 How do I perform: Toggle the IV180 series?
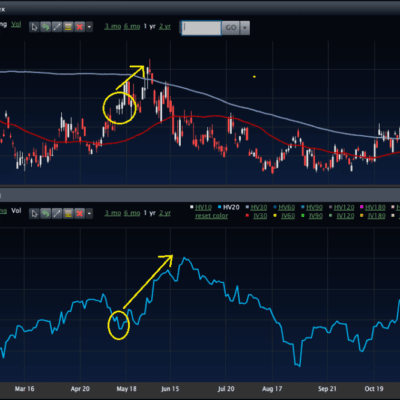coord(377,216)
